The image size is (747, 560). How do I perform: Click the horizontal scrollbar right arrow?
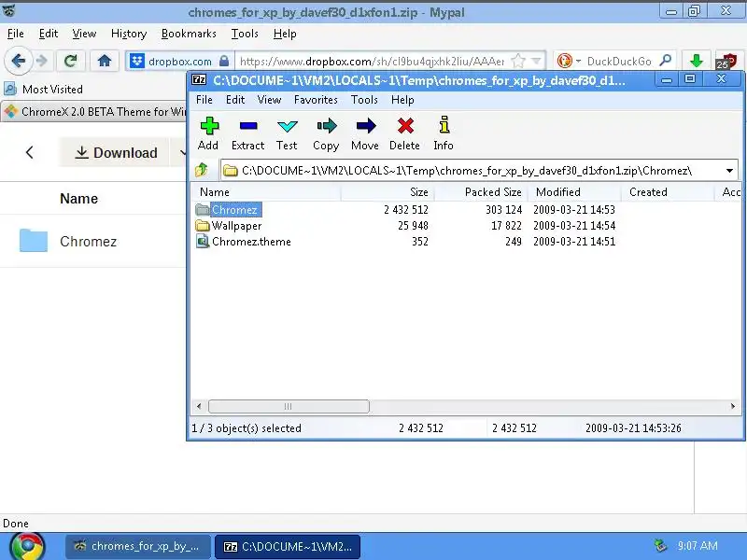(x=733, y=406)
